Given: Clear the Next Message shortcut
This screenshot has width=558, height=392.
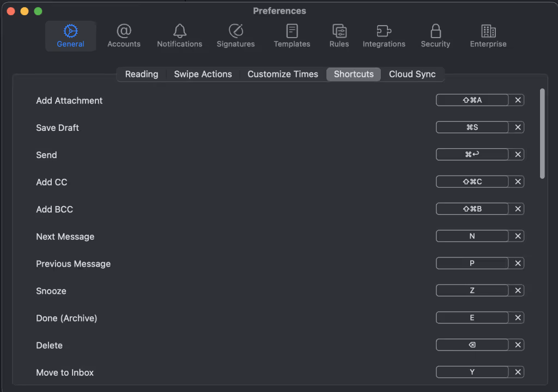Looking at the screenshot, I should (x=518, y=236).
